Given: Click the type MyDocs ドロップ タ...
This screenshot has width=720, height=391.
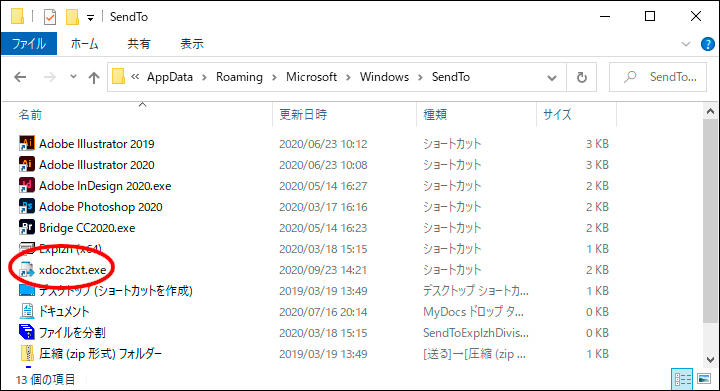Looking at the screenshot, I should (x=473, y=312).
